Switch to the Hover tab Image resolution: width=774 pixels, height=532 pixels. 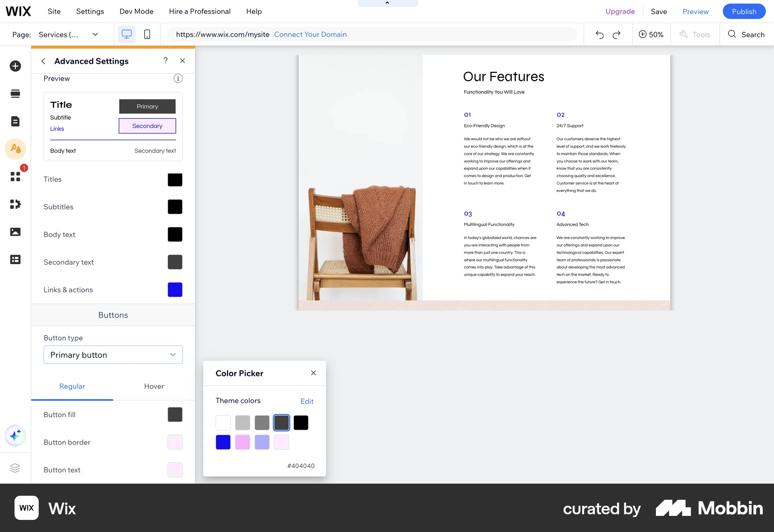[154, 386]
